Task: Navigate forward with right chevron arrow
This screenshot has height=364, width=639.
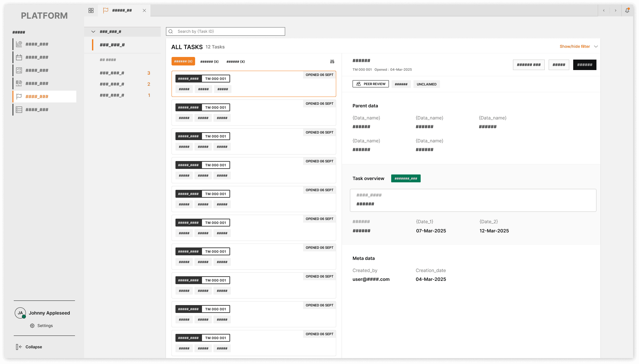Action: [x=615, y=10]
